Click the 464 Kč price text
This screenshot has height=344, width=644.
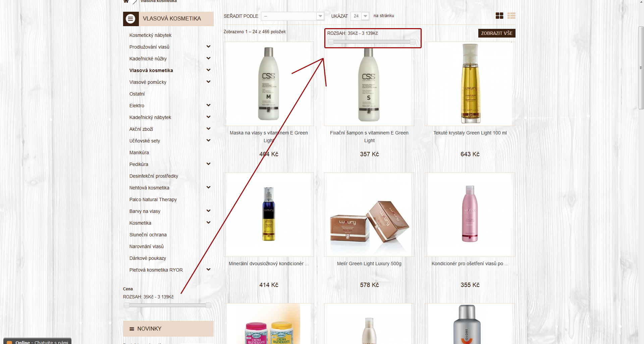click(x=269, y=154)
